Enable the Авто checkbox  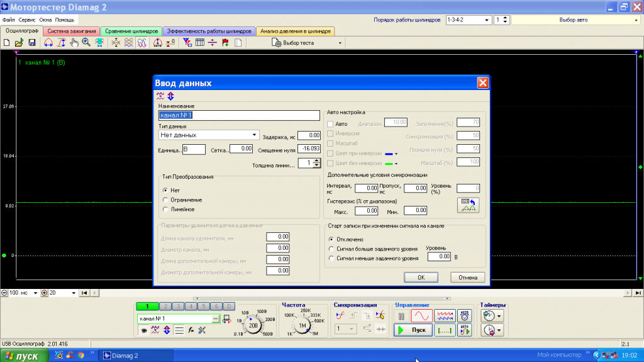330,124
